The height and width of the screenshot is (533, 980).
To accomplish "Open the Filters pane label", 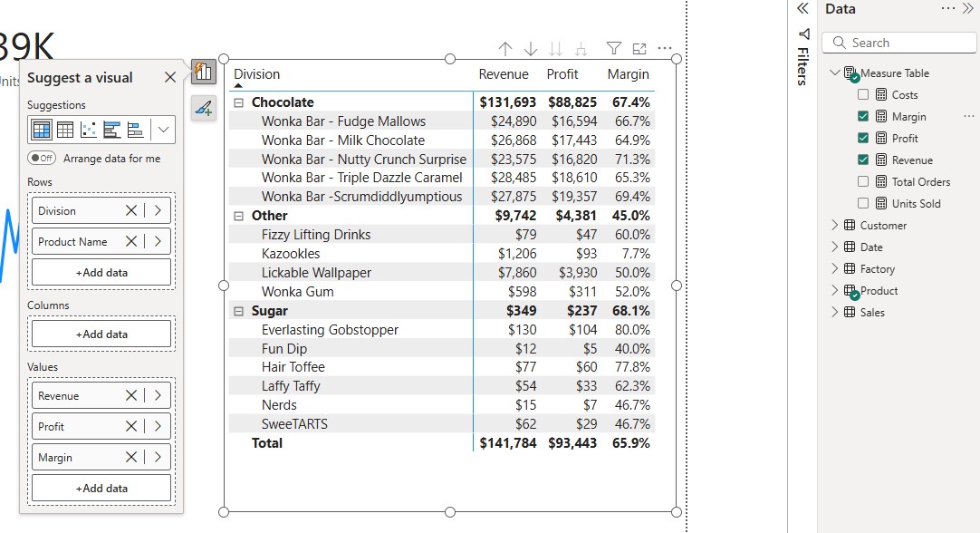I will [803, 65].
